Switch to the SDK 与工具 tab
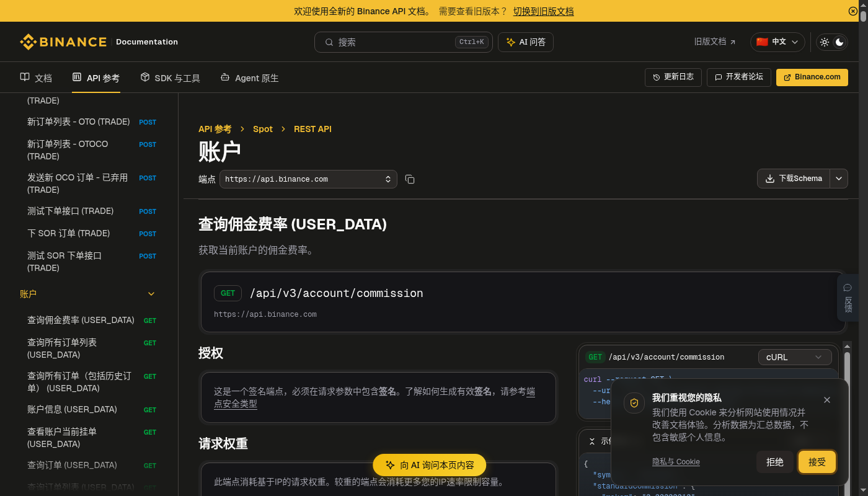This screenshot has height=496, width=868. coord(170,78)
